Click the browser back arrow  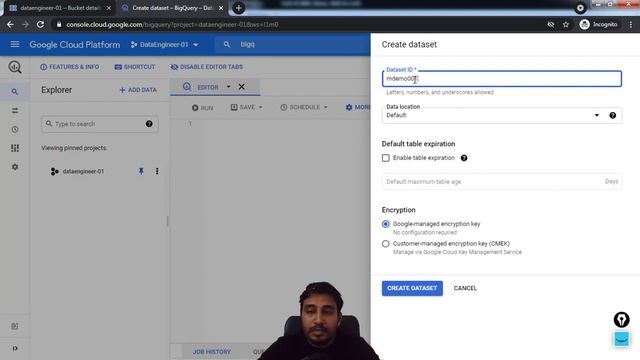[10, 24]
